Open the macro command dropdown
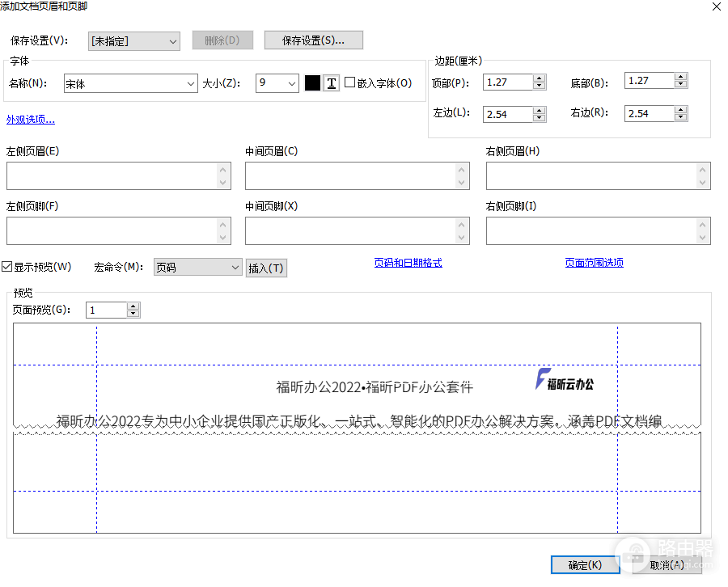728x587 pixels. pyautogui.click(x=198, y=268)
